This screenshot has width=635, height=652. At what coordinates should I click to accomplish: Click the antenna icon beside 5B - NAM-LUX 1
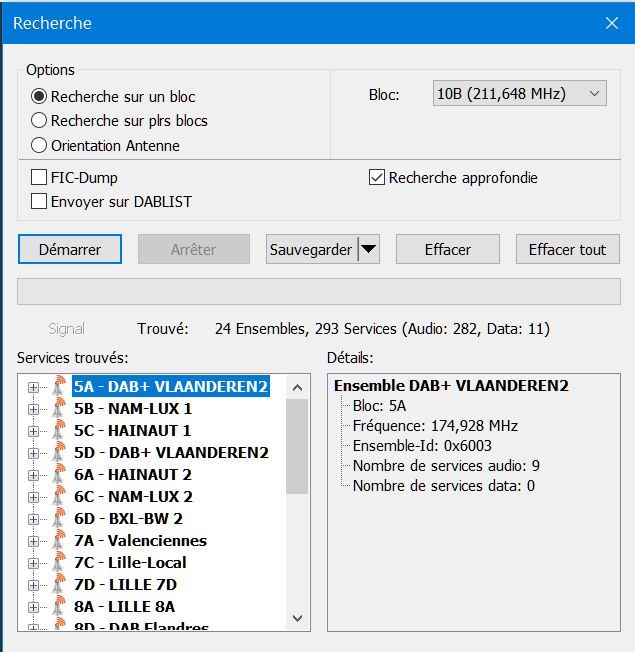coord(59,408)
